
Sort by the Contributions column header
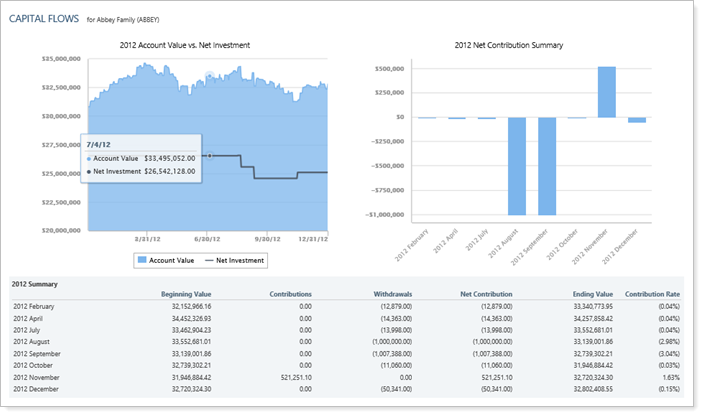tap(290, 294)
